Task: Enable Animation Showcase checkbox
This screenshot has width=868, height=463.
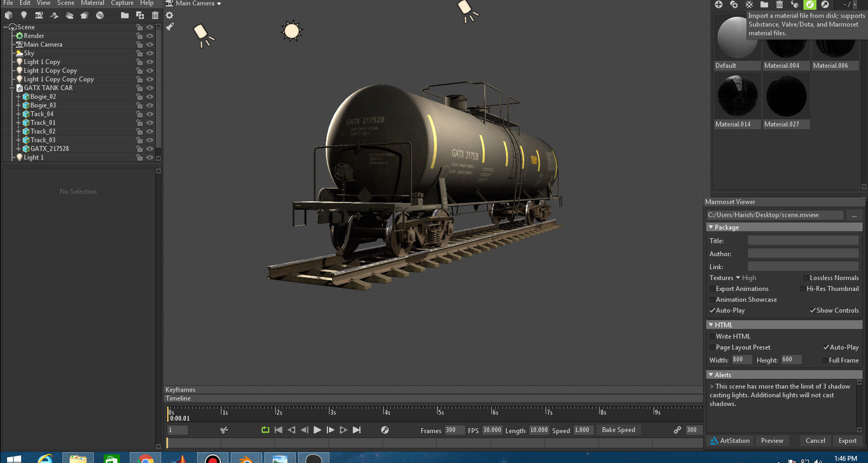Action: coord(712,300)
